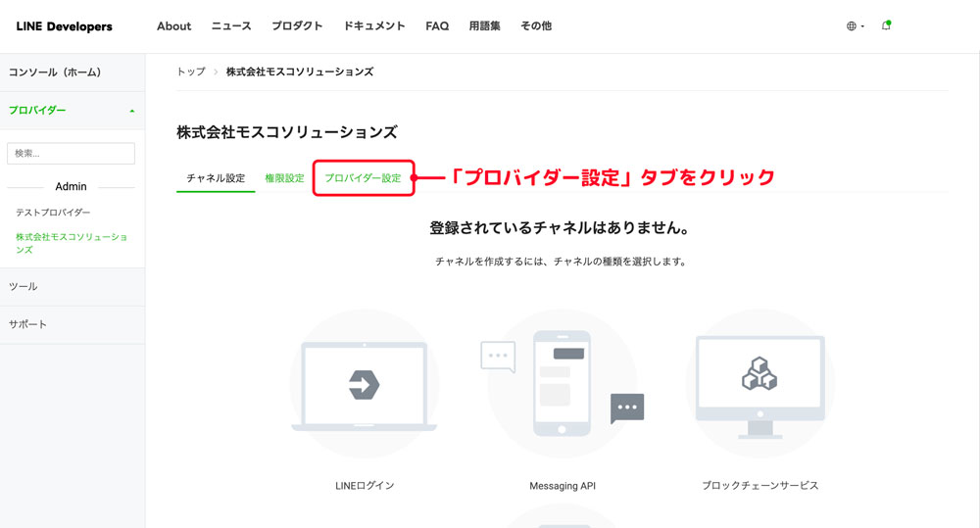
Task: Open the About menu item
Action: (173, 26)
